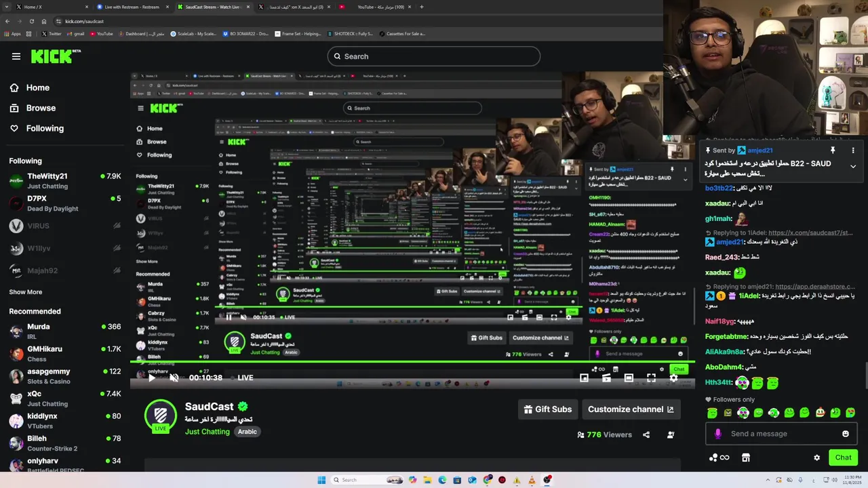Image resolution: width=868 pixels, height=488 pixels.
Task: Enter fullscreen on the video player
Action: [x=651, y=378]
